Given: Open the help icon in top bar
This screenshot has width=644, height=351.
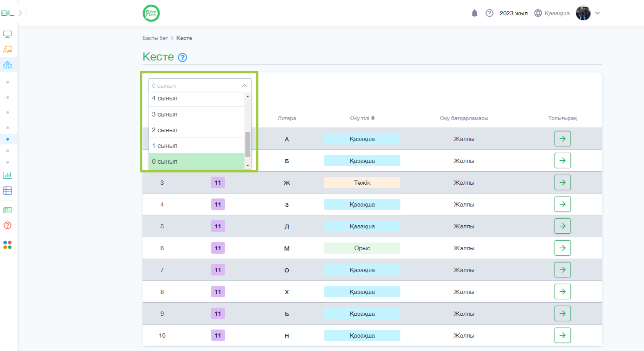Looking at the screenshot, I should pos(489,13).
